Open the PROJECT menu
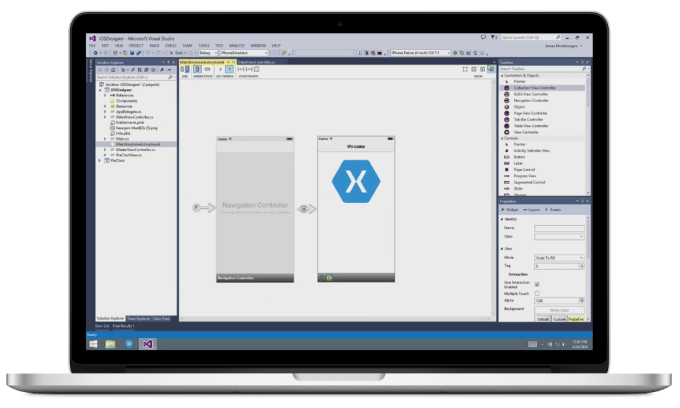This screenshot has width=680, height=408. click(136, 46)
